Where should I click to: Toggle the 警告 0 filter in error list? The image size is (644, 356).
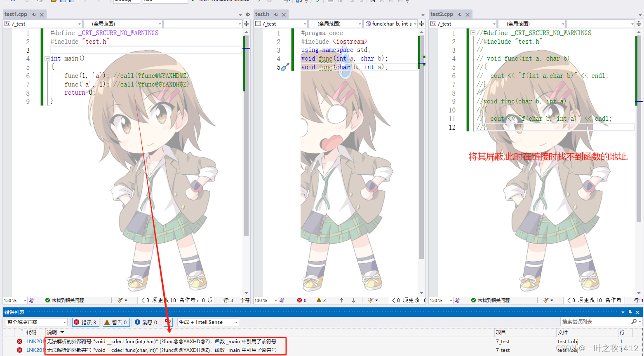[x=116, y=322]
